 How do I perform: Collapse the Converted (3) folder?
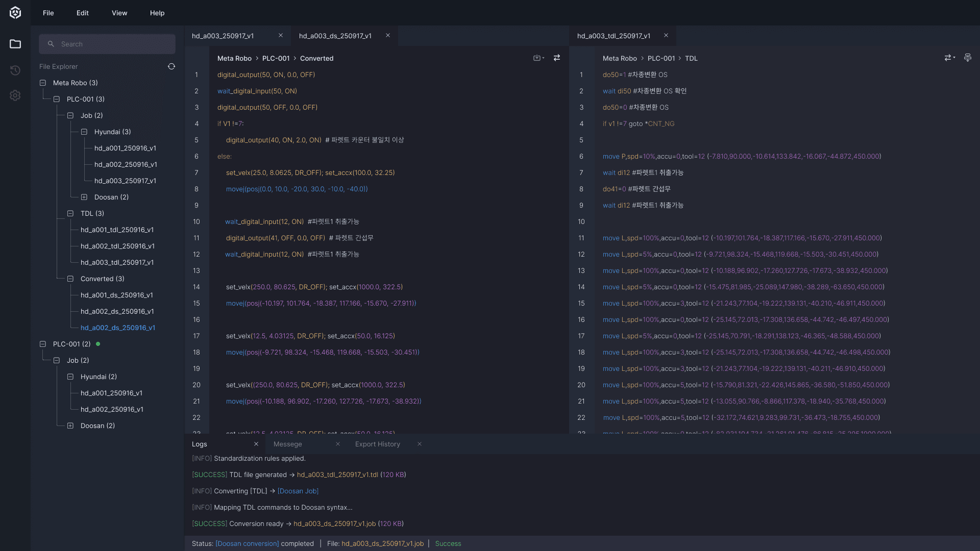click(70, 279)
